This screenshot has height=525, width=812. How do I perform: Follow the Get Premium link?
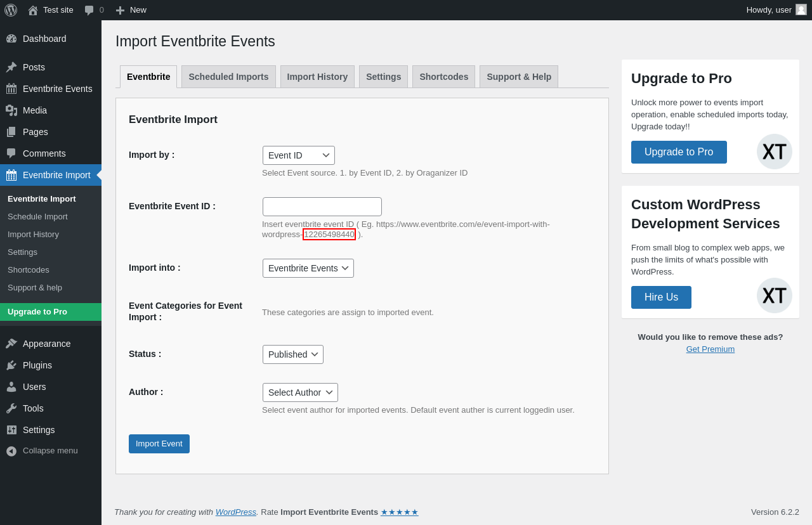[710, 349]
